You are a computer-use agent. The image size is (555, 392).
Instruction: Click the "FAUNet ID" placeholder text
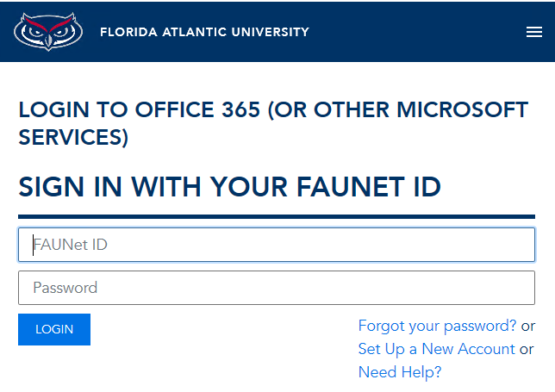click(x=71, y=245)
